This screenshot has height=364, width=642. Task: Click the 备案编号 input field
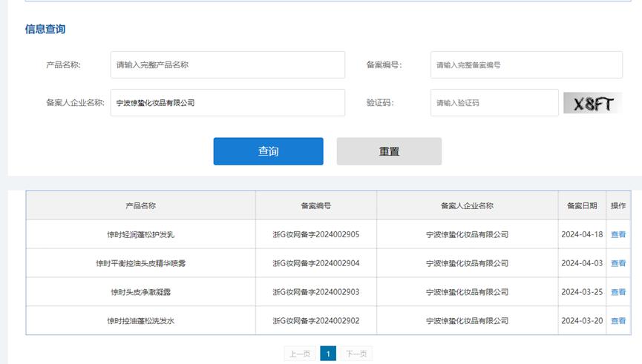526,64
